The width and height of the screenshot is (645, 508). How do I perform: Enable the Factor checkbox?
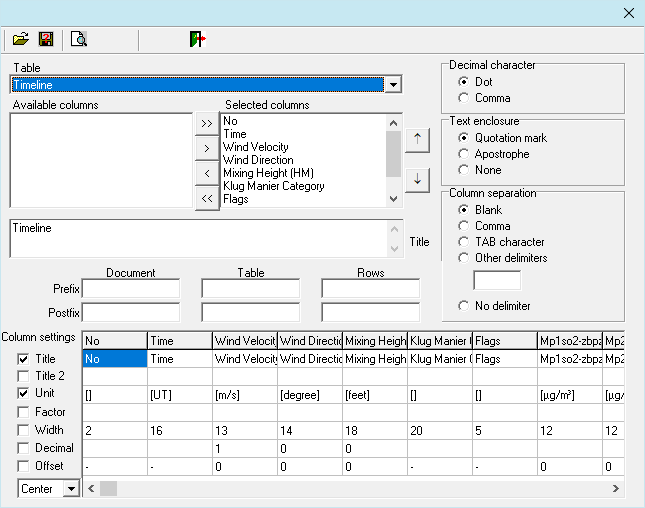pos(23,412)
